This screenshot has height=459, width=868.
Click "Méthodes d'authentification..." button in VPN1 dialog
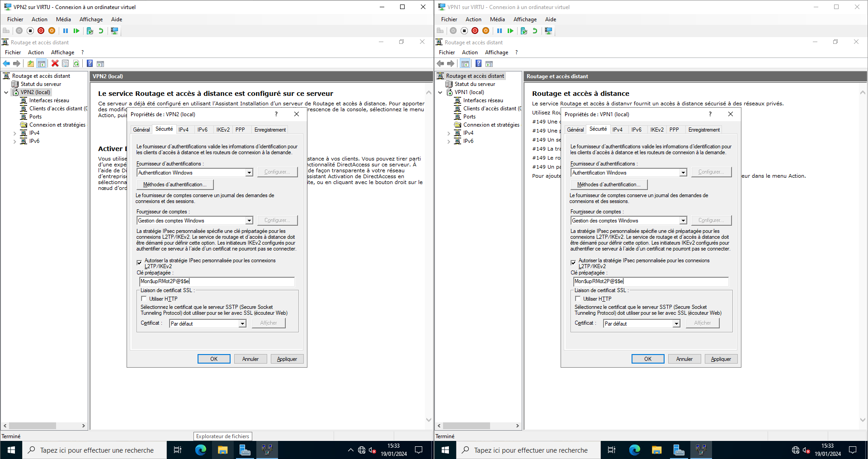click(x=609, y=185)
